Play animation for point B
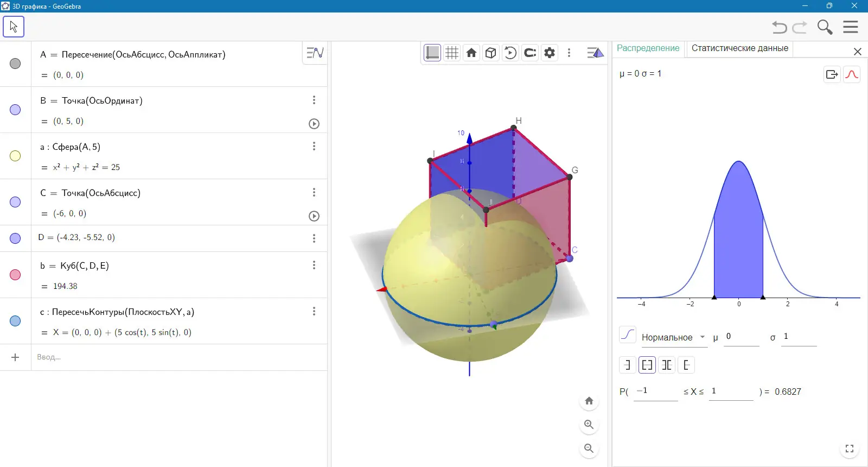 [314, 124]
